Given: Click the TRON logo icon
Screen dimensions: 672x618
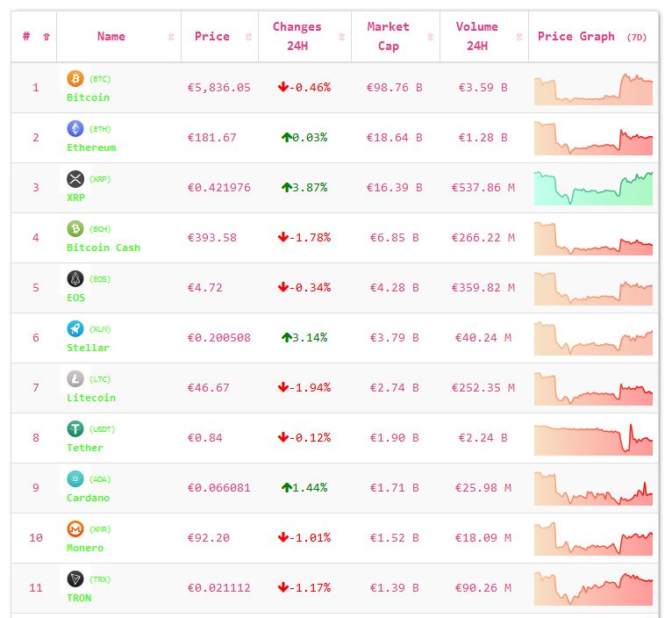Looking at the screenshot, I should [75, 578].
